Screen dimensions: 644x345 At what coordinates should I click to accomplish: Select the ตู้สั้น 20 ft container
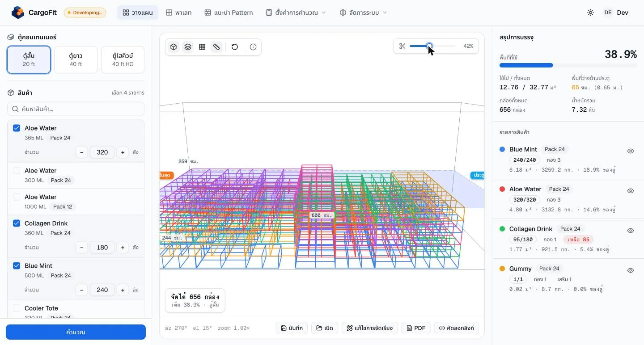click(29, 60)
